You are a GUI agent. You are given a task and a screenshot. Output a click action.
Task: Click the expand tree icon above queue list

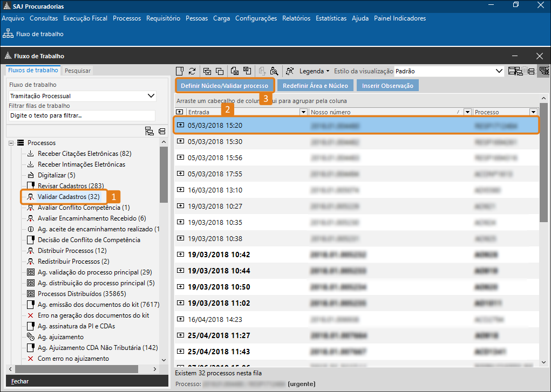tap(149, 131)
